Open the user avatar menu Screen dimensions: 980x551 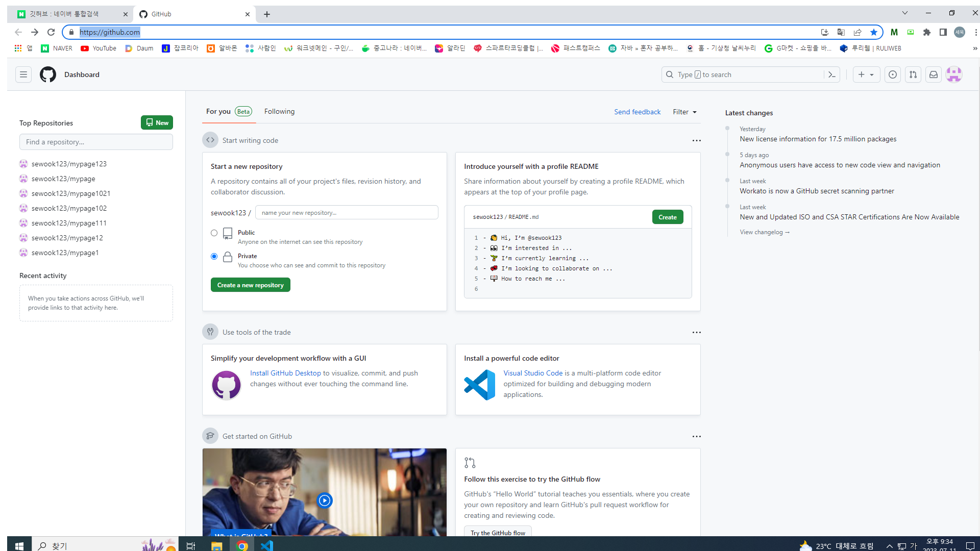coord(954,74)
